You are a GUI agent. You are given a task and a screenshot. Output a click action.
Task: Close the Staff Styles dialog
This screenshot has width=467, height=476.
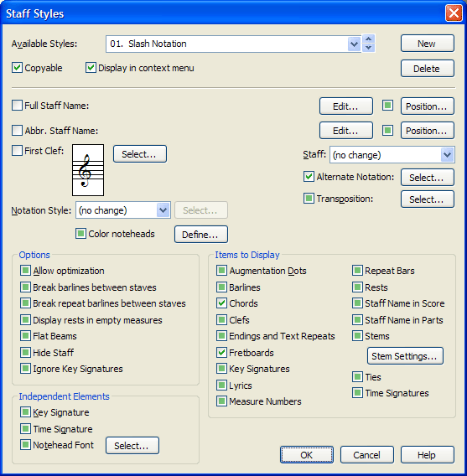tap(454, 13)
